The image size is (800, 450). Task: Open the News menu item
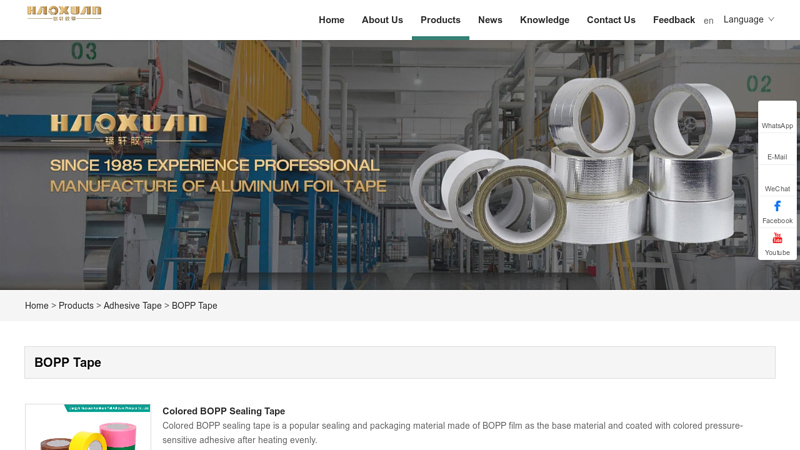click(x=490, y=20)
